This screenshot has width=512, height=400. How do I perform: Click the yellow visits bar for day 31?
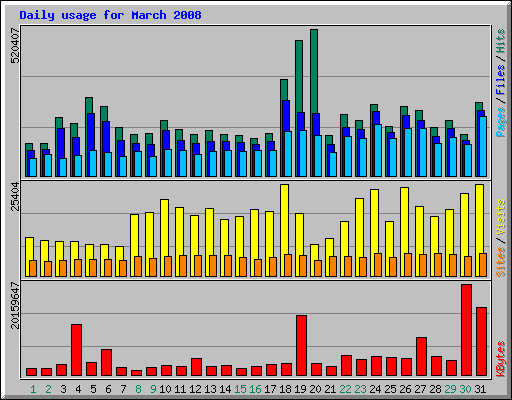479,219
